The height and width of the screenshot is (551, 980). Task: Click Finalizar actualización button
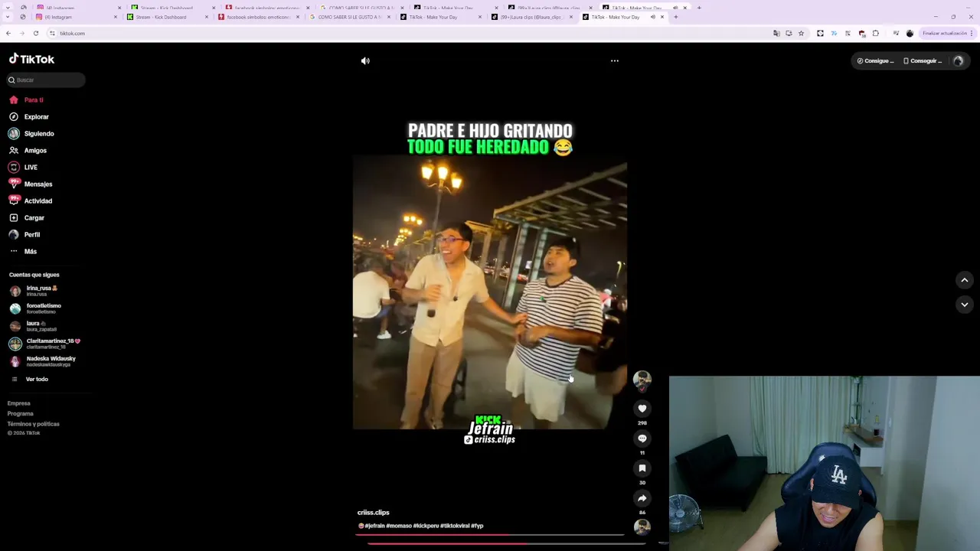coord(947,33)
